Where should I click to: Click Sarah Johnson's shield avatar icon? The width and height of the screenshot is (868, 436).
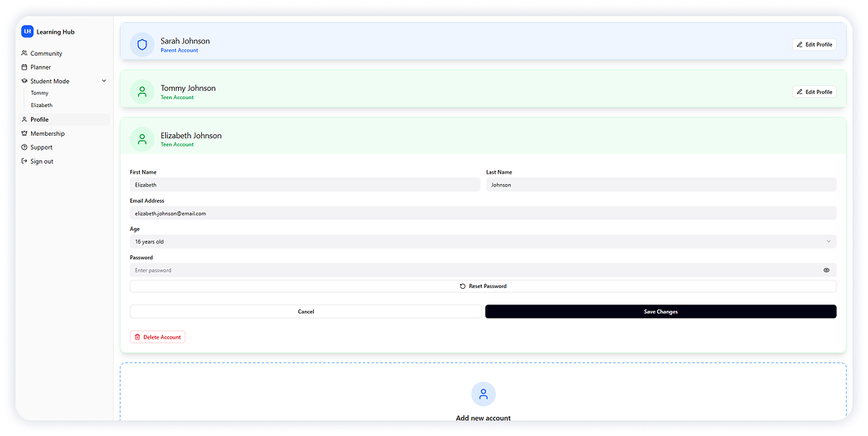(142, 45)
